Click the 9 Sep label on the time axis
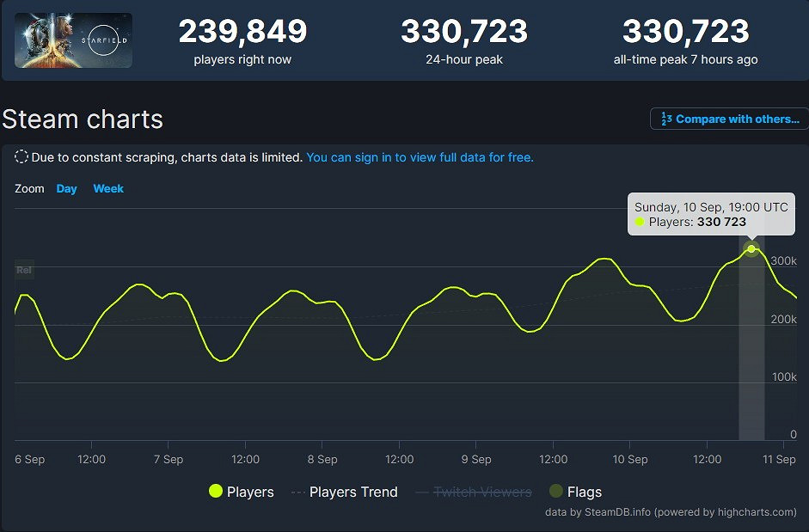Screen dimensions: 809x532 (475, 460)
